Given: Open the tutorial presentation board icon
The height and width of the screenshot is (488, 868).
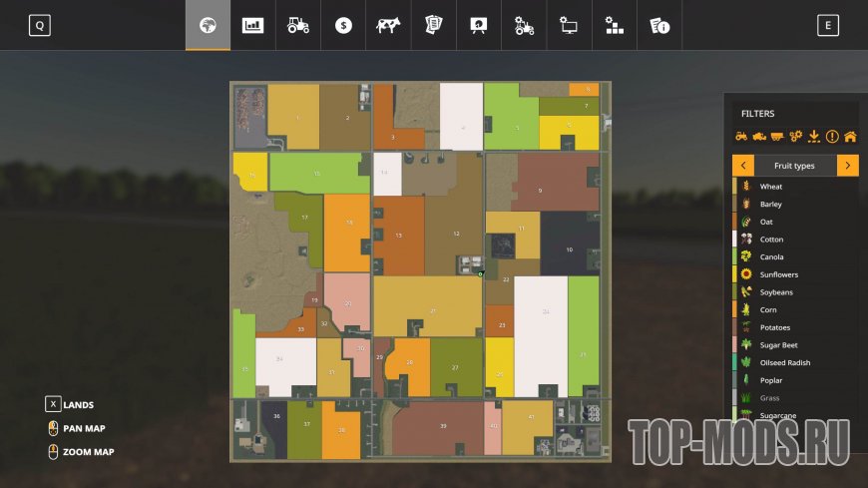Looking at the screenshot, I should pyautogui.click(x=479, y=26).
